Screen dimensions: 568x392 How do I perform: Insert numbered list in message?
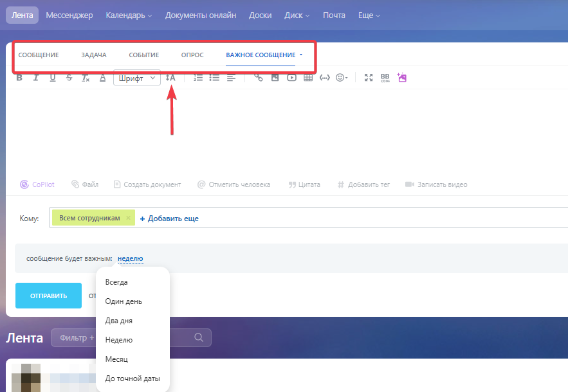[198, 78]
